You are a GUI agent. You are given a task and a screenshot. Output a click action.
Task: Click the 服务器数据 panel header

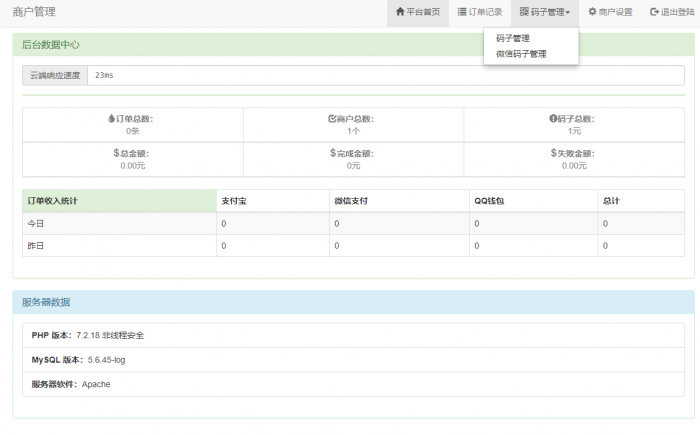(46, 302)
